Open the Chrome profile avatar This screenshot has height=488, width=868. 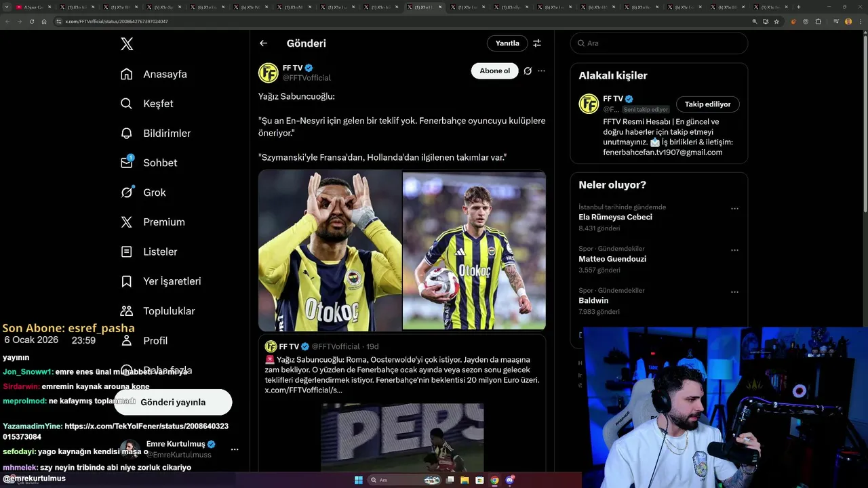[x=848, y=22]
